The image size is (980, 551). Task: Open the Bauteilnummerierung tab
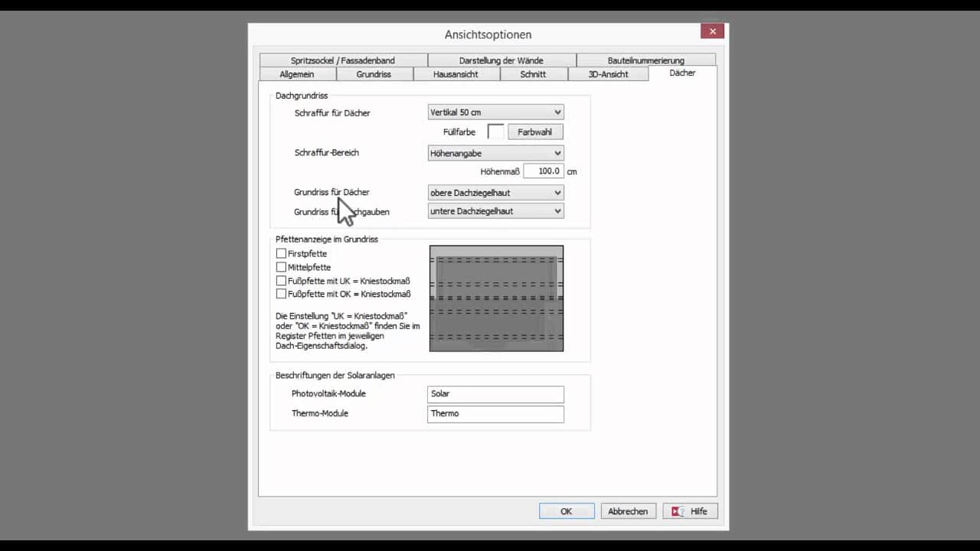tap(646, 60)
